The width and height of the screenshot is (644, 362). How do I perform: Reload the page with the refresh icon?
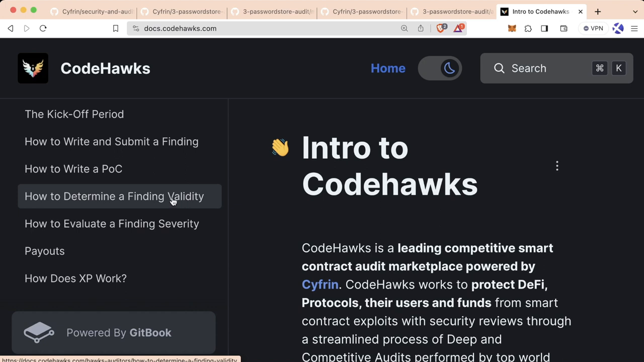pos(43,29)
